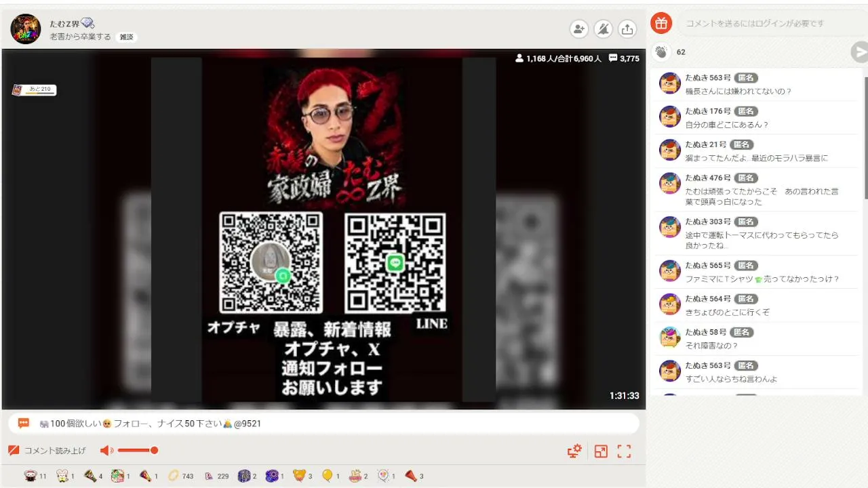
Task: Click the comment すごい人ならちね言わんよ
Action: click(731, 379)
